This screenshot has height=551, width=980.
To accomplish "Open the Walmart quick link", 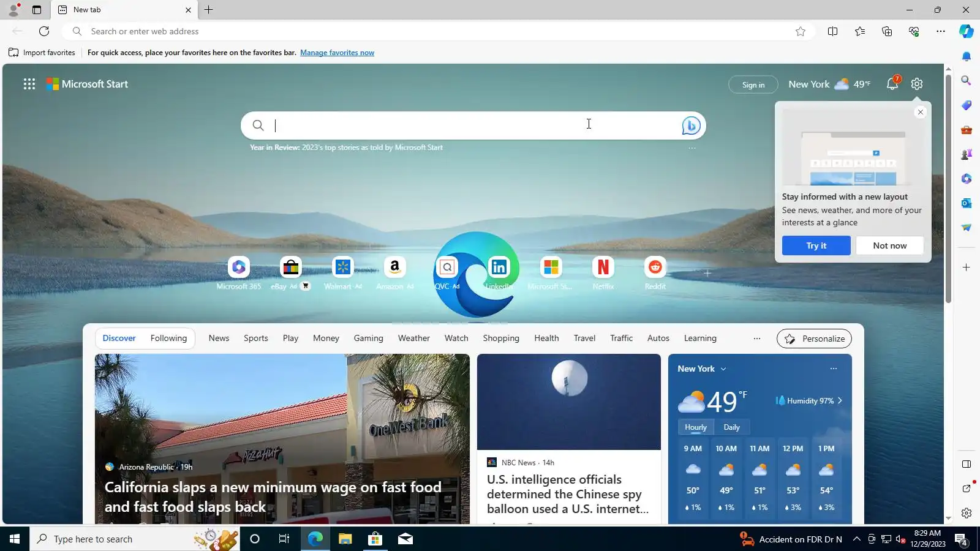I will [x=343, y=273].
